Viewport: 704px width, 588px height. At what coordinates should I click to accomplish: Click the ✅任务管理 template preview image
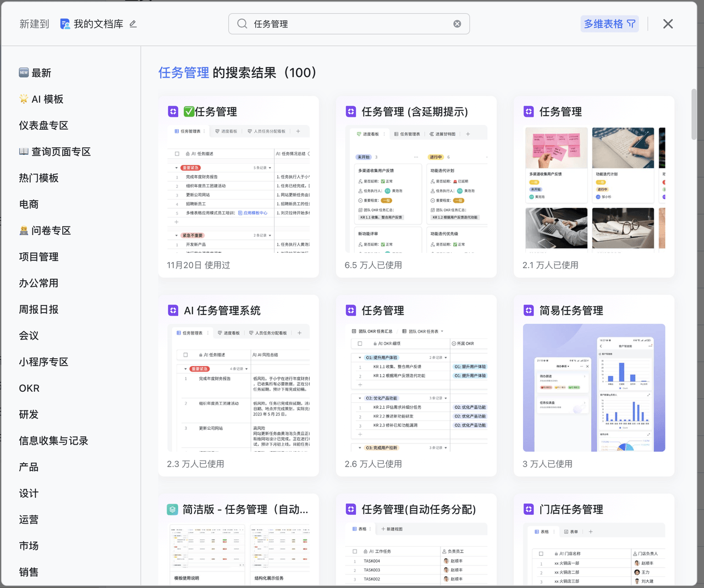238,188
